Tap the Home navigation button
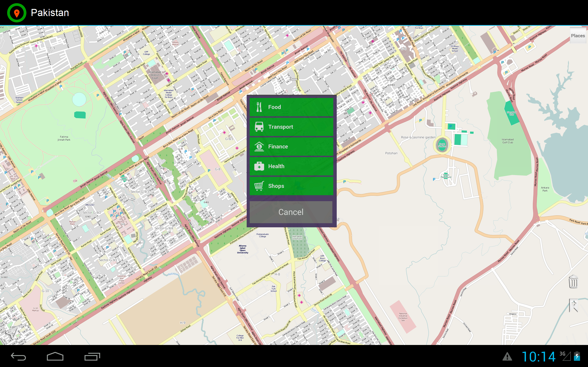The height and width of the screenshot is (367, 588). (x=55, y=356)
